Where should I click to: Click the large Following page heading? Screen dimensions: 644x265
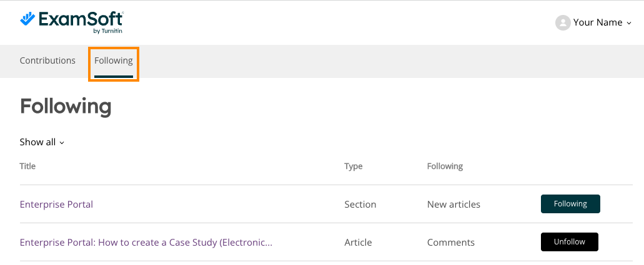[66, 107]
